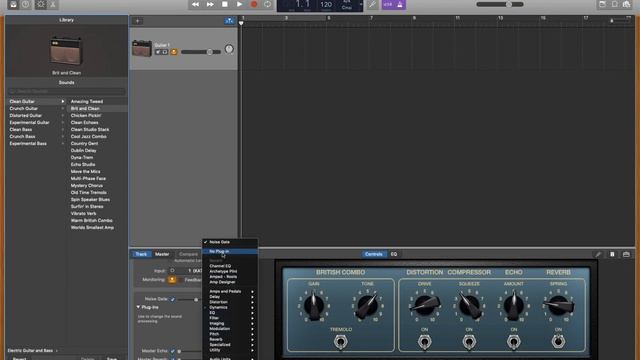Viewport: 640px width, 360px height.
Task: Click the pedalboard icon at far right of Smart Controls
Action: click(626, 254)
